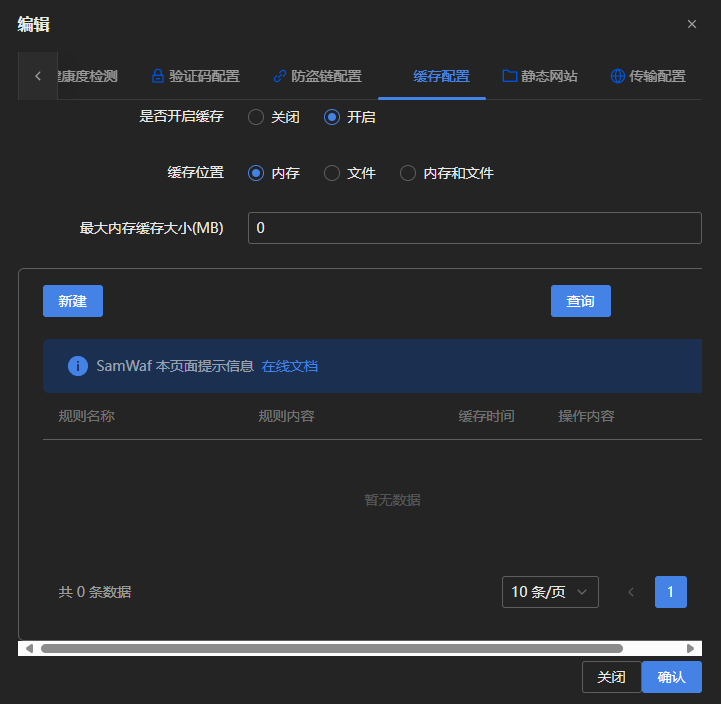Click the left chevron to scroll tabs
The height and width of the screenshot is (704, 721).
38,76
